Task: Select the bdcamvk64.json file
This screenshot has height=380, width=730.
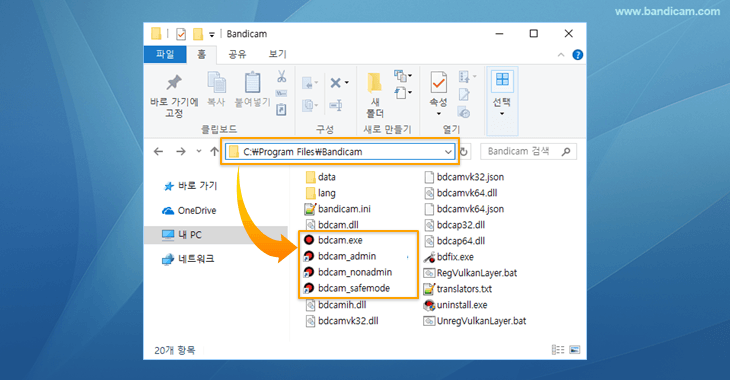Action: coord(464,209)
